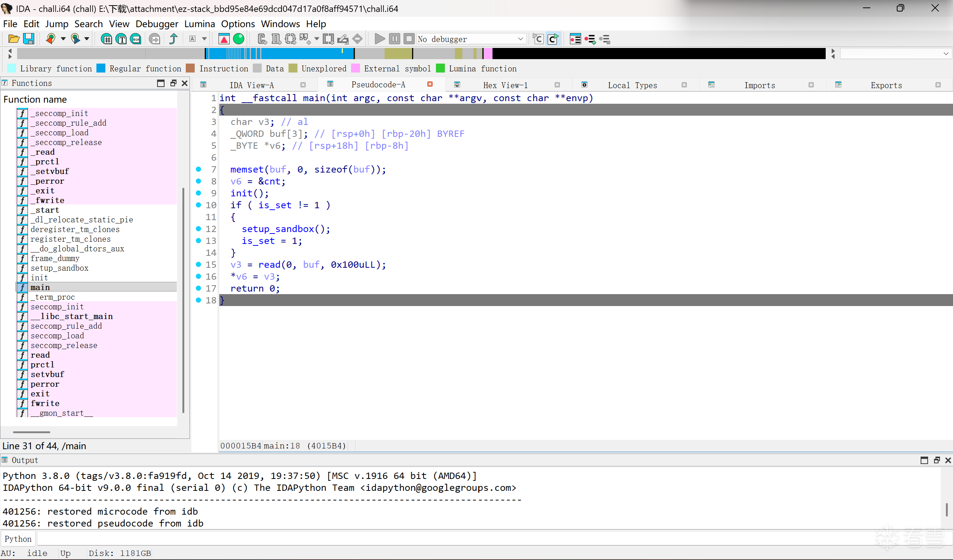Viewport: 953px width, 560px height.
Task: Toggle breakpoint dot on line 12
Action: [x=198, y=229]
